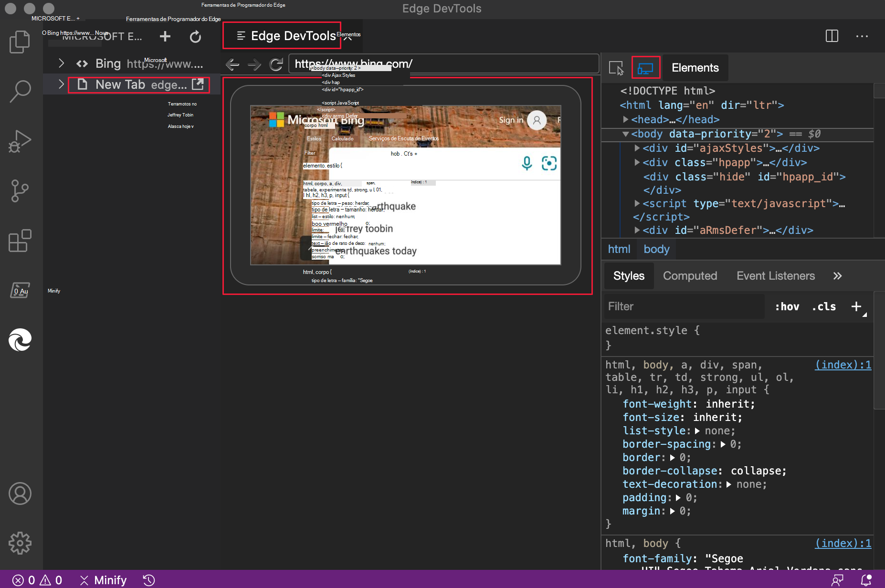Click the microphone voice search icon on Bing
The image size is (885, 588).
tap(527, 163)
